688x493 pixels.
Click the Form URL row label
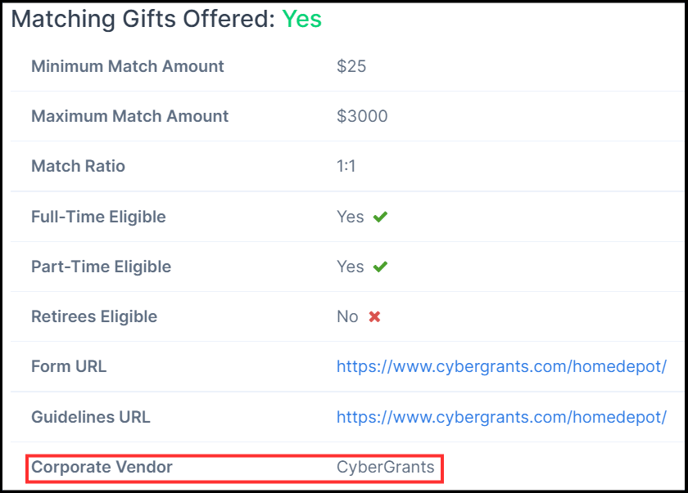pos(69,367)
